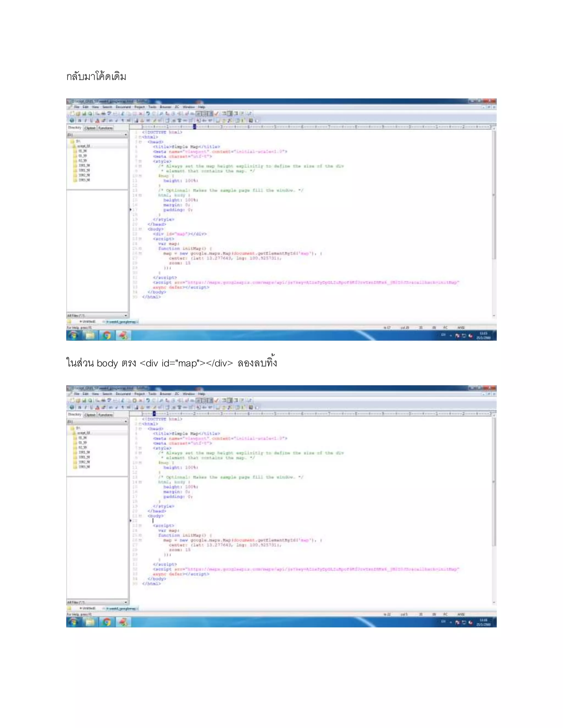Click Bold B icon in second EditPlus screenshot
The image size is (563, 728).
click(x=79, y=407)
